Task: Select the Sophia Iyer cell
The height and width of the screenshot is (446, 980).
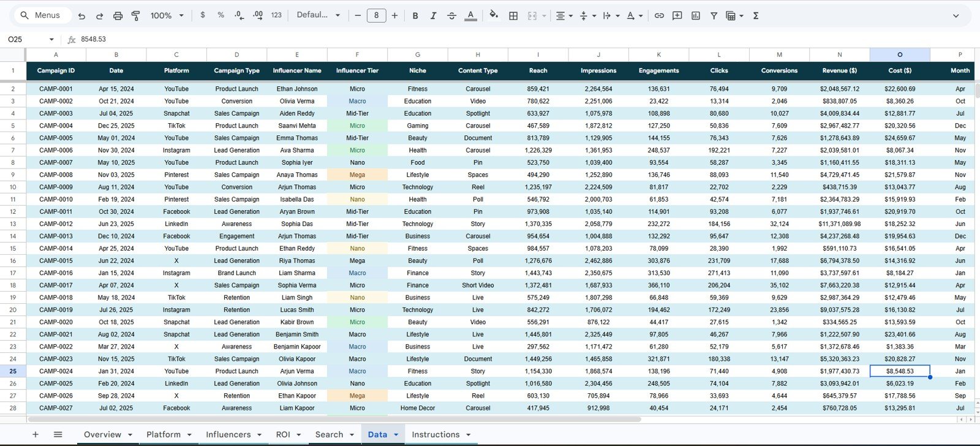Action: tap(297, 163)
